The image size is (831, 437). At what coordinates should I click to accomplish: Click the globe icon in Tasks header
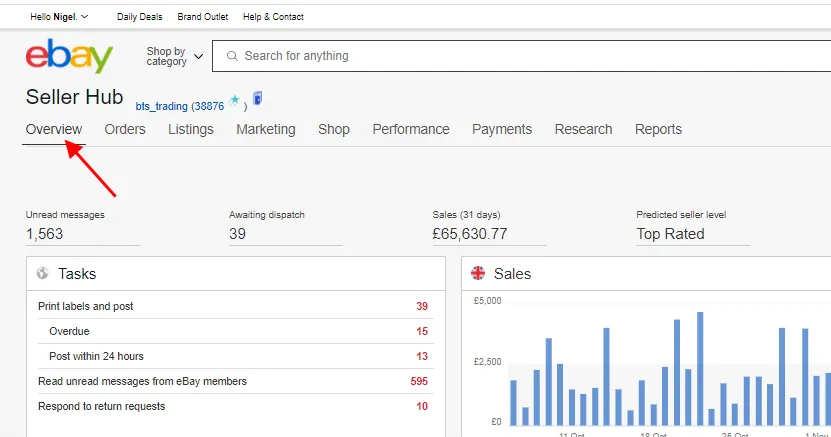point(42,273)
